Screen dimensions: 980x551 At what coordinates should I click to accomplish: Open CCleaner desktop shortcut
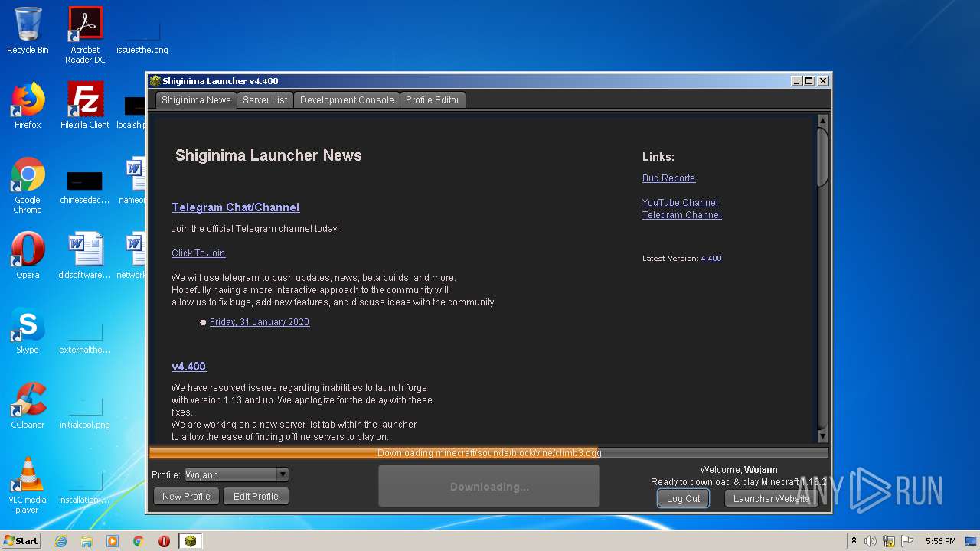point(28,406)
